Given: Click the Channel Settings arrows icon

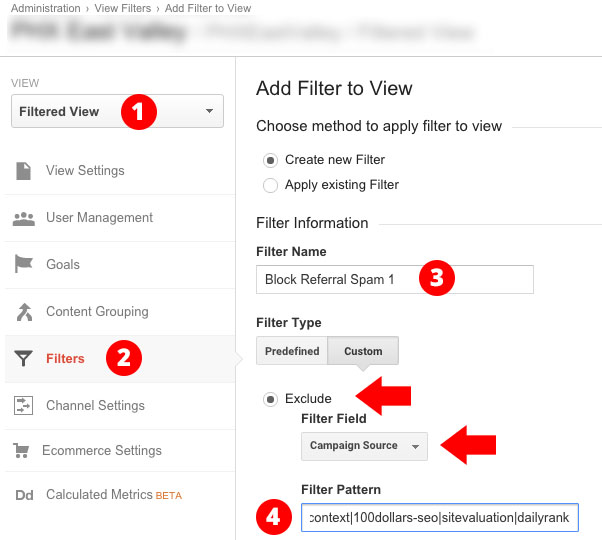Looking at the screenshot, I should [23, 405].
